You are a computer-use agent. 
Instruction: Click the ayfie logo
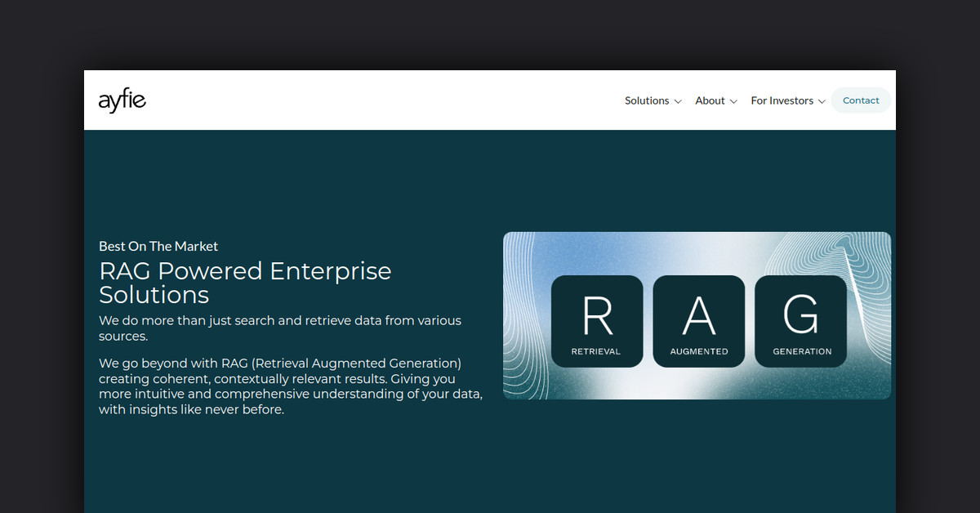click(x=122, y=100)
